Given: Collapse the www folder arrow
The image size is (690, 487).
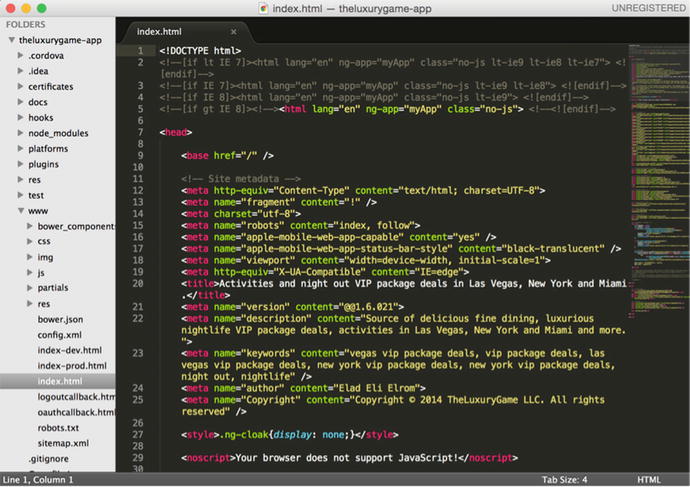Looking at the screenshot, I should pos(21,211).
